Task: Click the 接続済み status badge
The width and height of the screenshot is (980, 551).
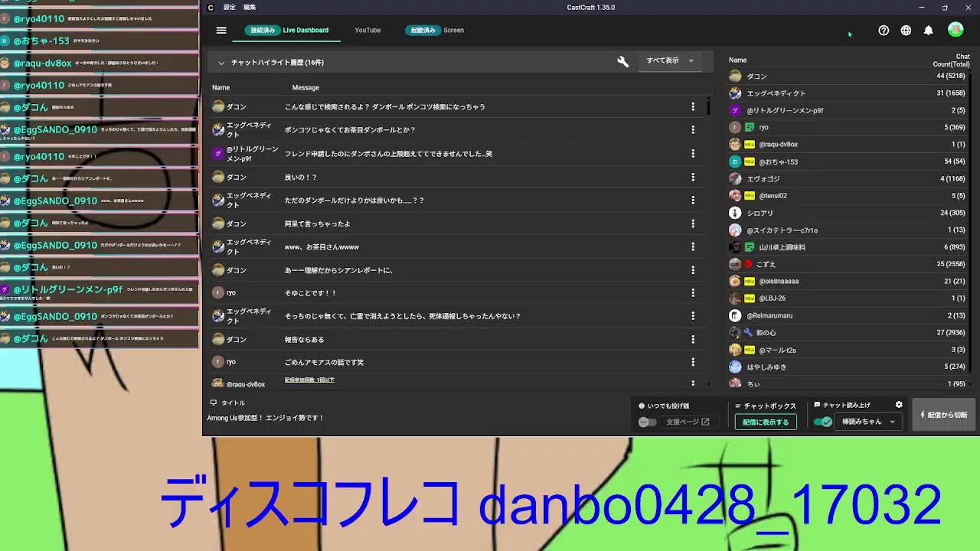Action: (263, 31)
